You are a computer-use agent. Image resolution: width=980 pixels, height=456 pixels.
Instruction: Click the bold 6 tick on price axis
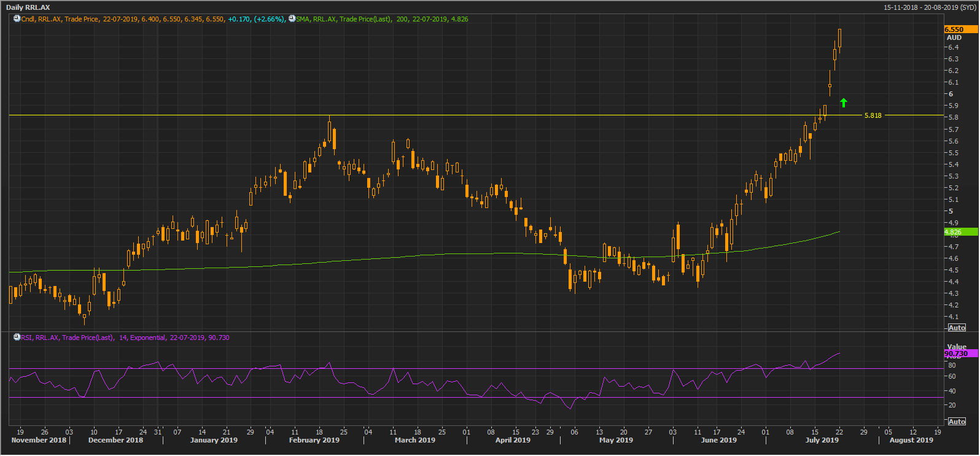click(x=951, y=94)
